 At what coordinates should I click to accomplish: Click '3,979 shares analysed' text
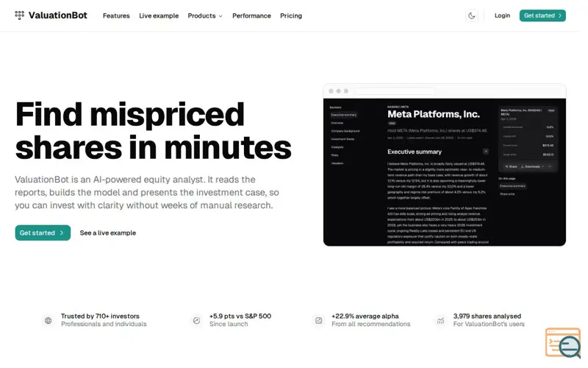pos(487,316)
